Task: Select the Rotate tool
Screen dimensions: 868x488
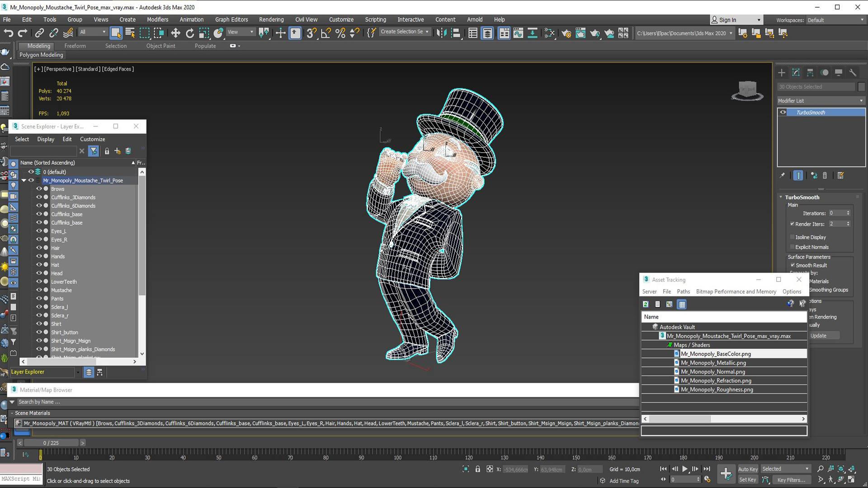Action: [190, 33]
